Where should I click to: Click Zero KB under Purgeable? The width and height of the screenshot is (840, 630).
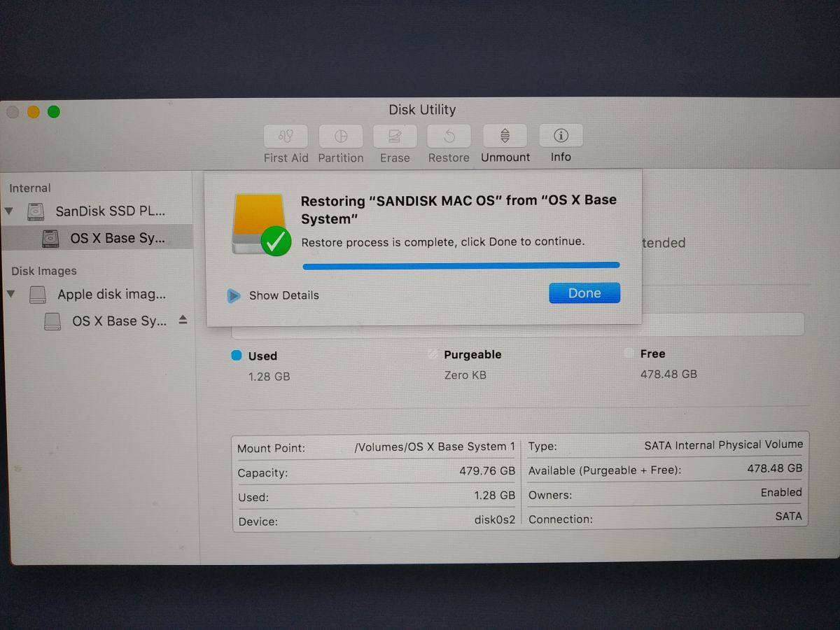pos(465,375)
